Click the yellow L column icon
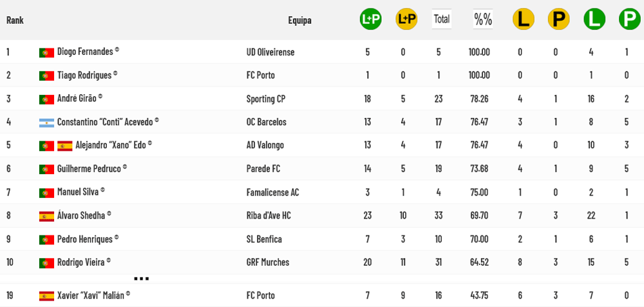 [524, 19]
